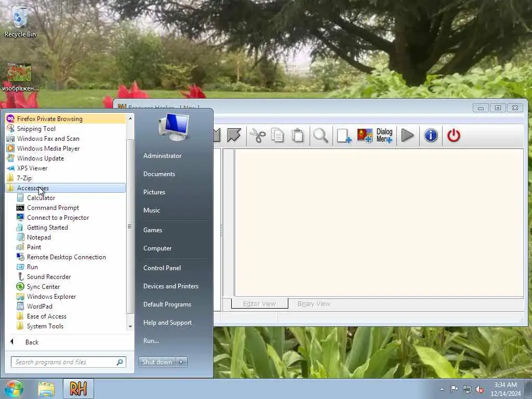Viewport: 532px width, 399px height.
Task: Open Help and Support
Action: [x=168, y=323]
